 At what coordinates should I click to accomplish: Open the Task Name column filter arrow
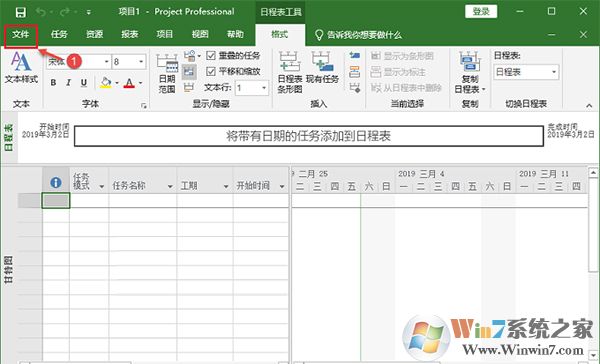pyautogui.click(x=170, y=186)
